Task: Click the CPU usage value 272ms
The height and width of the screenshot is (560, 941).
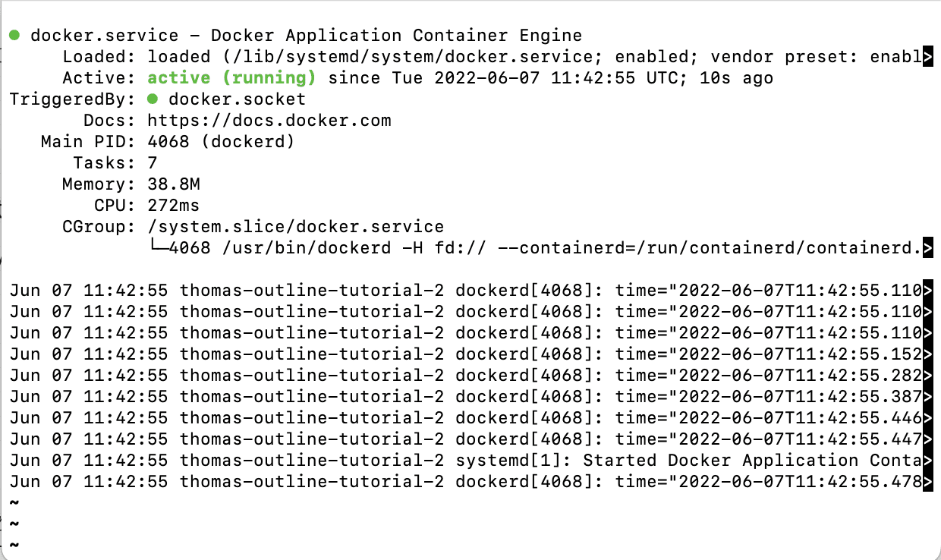Action: [x=172, y=205]
